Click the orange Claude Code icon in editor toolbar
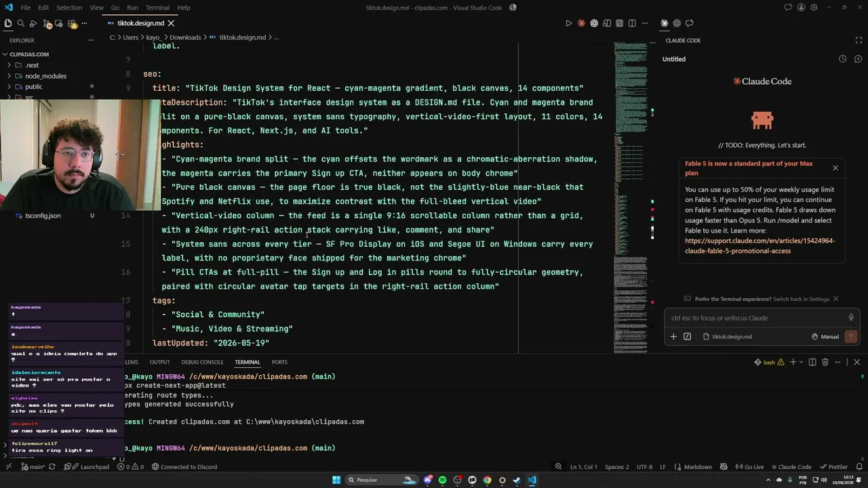This screenshot has width=868, height=488. pos(581,23)
